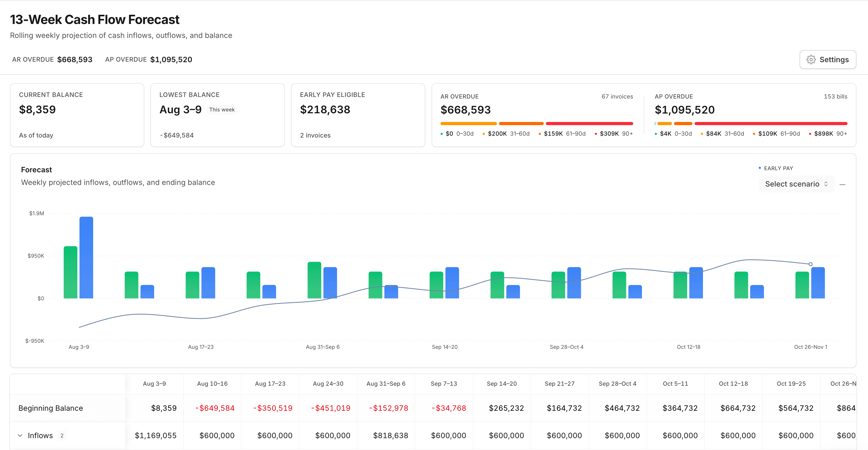Click the dash button beside Select scenario

(x=842, y=184)
